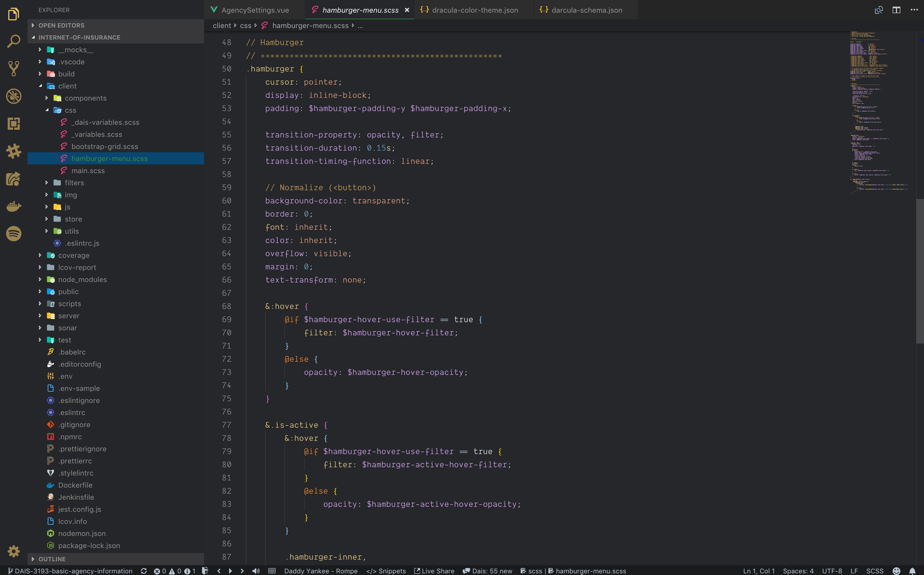Open the Spotify sidebar icon
This screenshot has width=924, height=575.
(x=14, y=234)
